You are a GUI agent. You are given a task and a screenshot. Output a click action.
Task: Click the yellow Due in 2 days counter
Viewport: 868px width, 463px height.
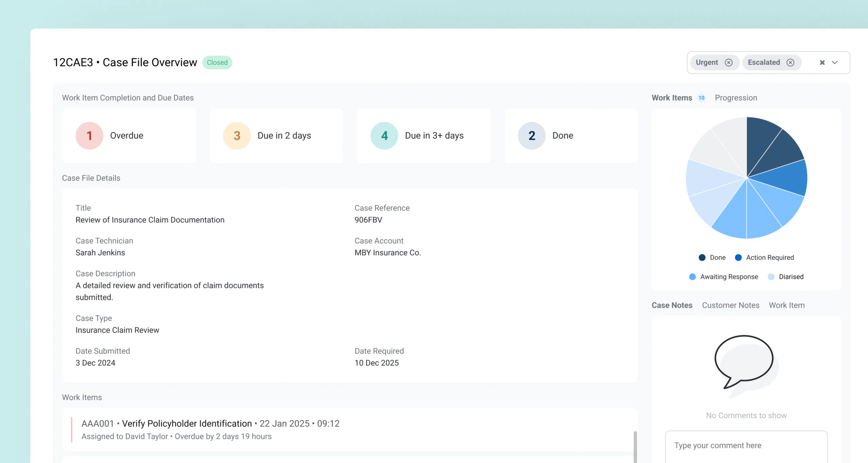[236, 135]
